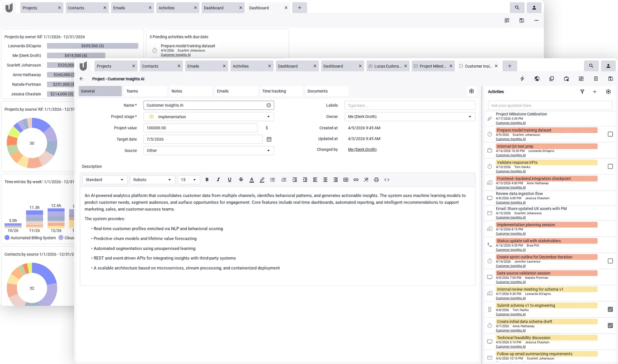Open Customer Insights AI link in background dashboard
This screenshot has width=618, height=364.
pos(176,55)
